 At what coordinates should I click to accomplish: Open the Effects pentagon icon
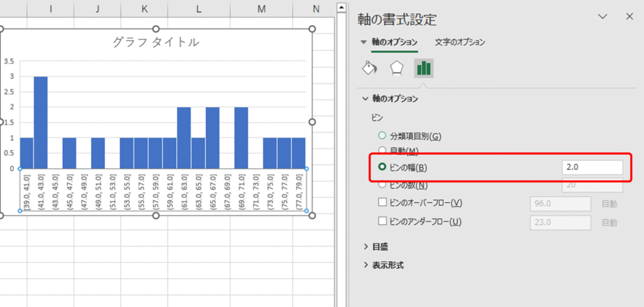(x=396, y=69)
